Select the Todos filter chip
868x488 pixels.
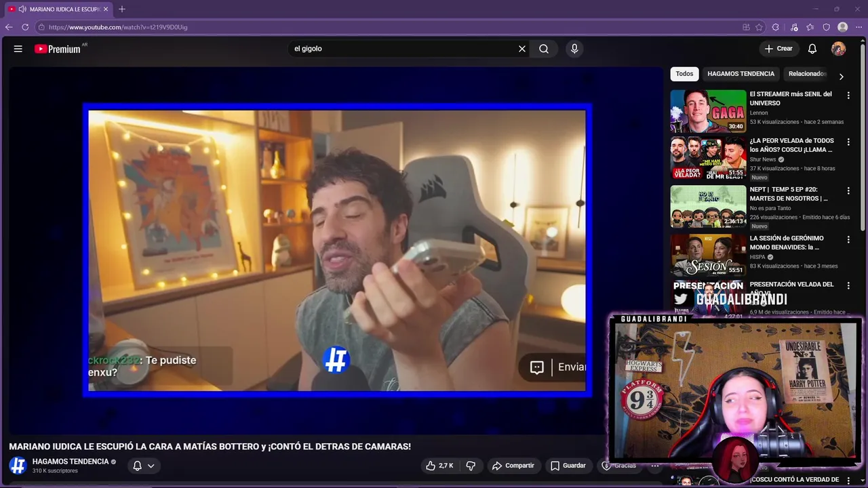pos(685,74)
